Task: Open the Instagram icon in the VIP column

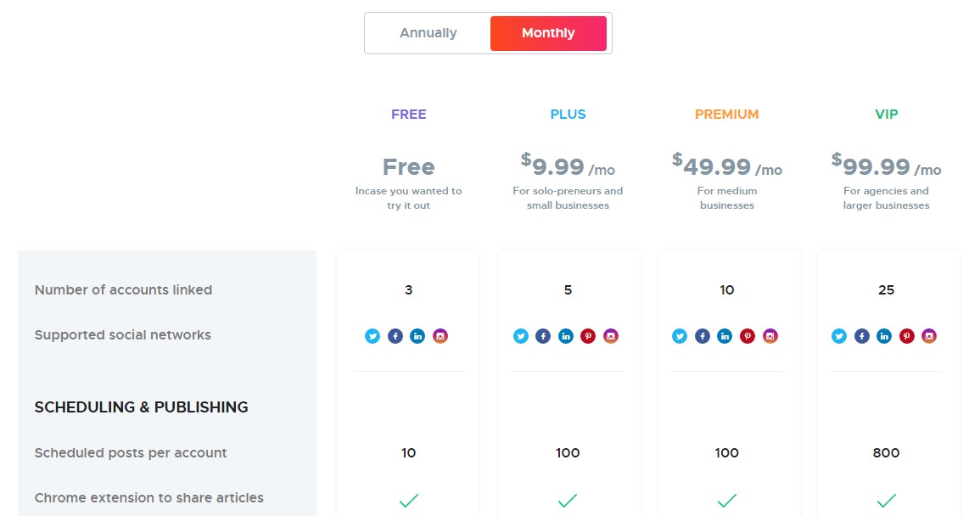Action: 929,336
